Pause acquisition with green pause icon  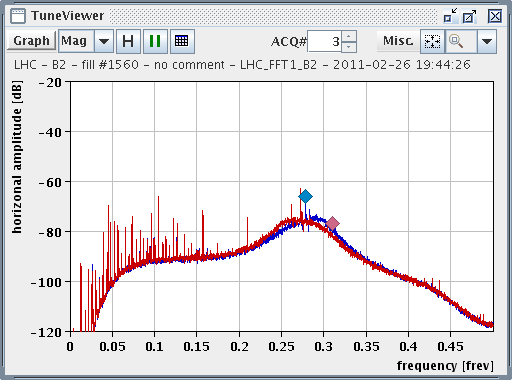(155, 41)
